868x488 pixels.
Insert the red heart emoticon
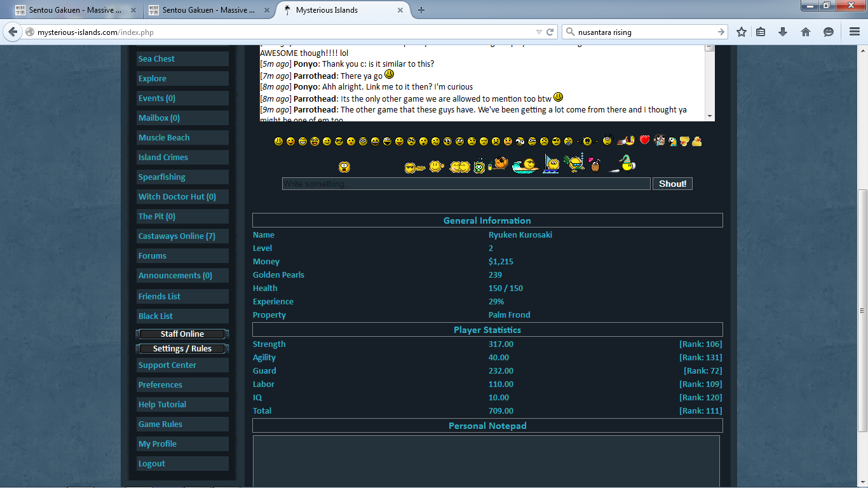click(x=644, y=140)
